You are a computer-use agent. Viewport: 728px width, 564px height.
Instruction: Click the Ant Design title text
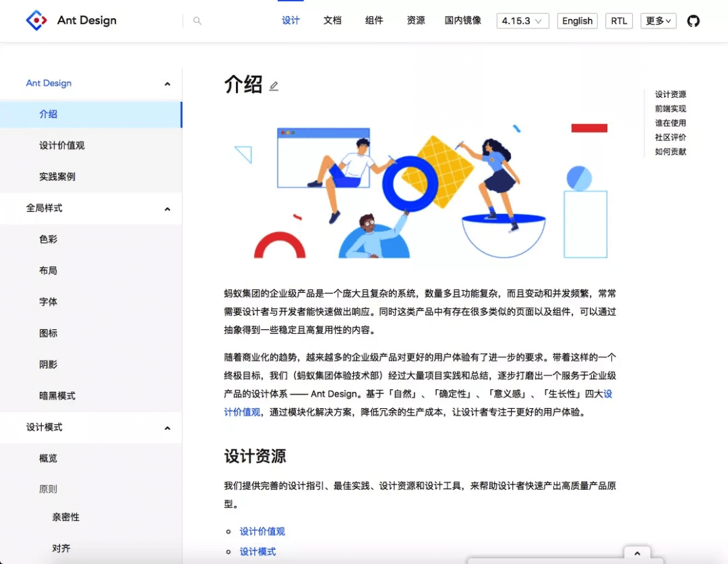click(87, 20)
